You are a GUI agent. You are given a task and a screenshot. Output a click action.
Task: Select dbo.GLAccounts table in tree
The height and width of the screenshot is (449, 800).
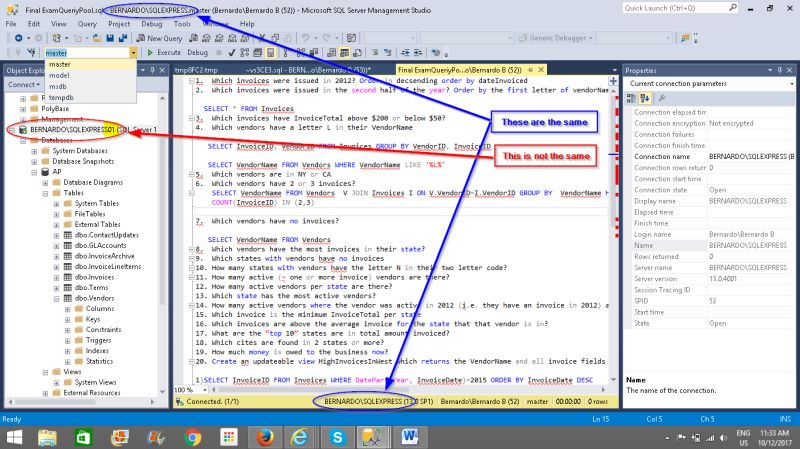101,245
